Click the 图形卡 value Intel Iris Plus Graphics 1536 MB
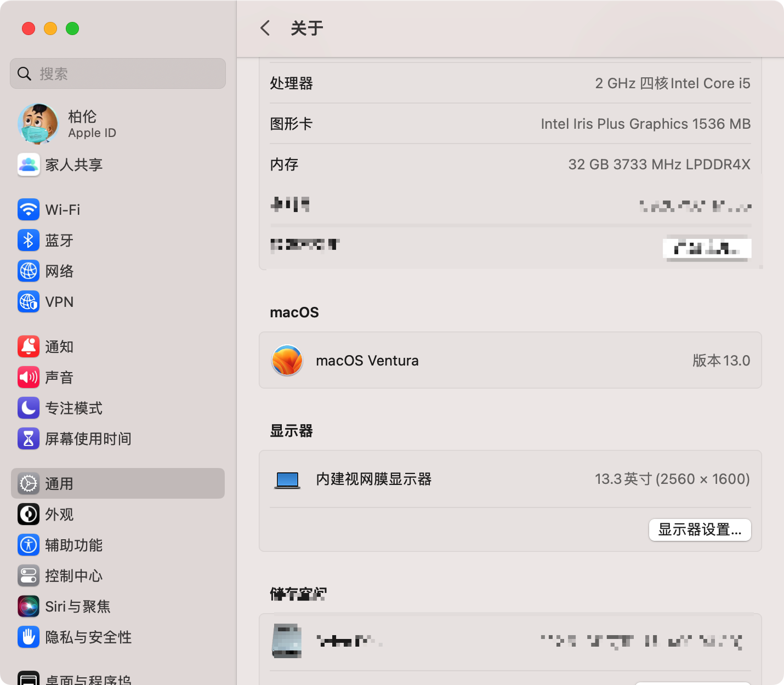 click(x=646, y=124)
